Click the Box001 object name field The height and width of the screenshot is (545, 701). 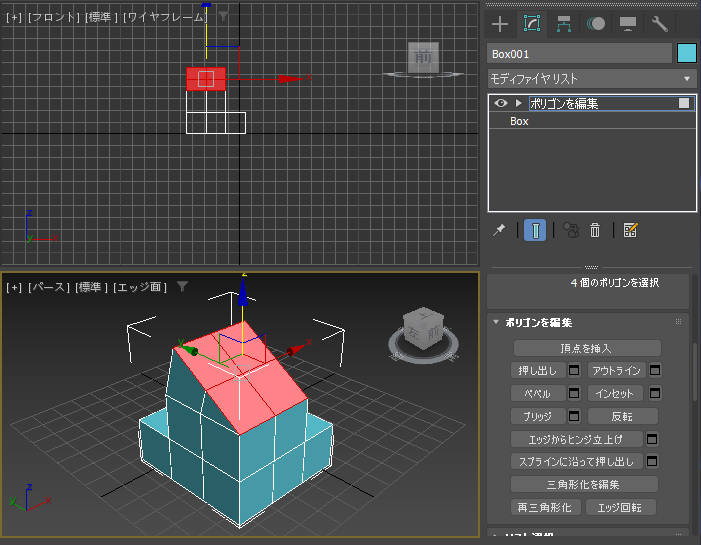pyautogui.click(x=579, y=54)
